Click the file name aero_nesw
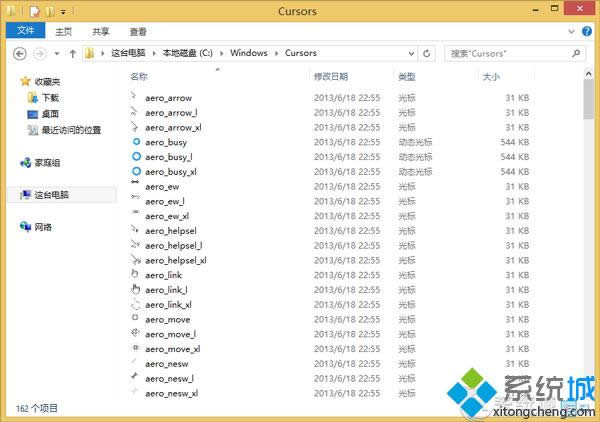This screenshot has width=600, height=422. point(167,364)
